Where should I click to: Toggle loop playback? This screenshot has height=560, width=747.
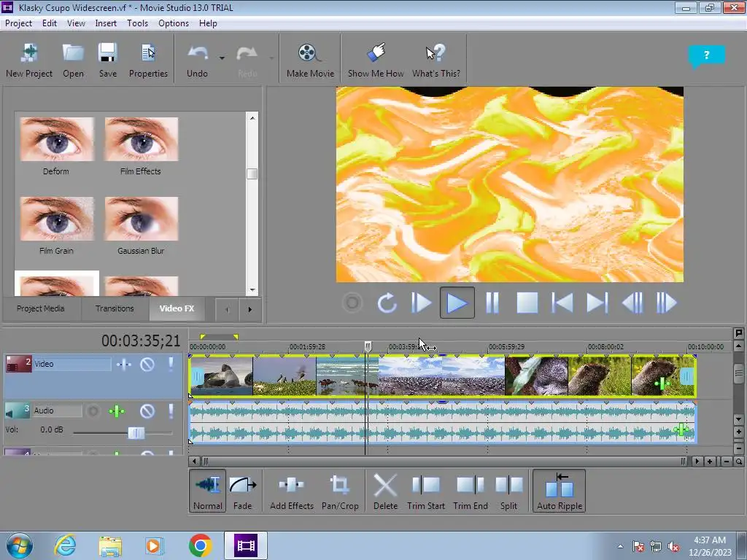387,303
